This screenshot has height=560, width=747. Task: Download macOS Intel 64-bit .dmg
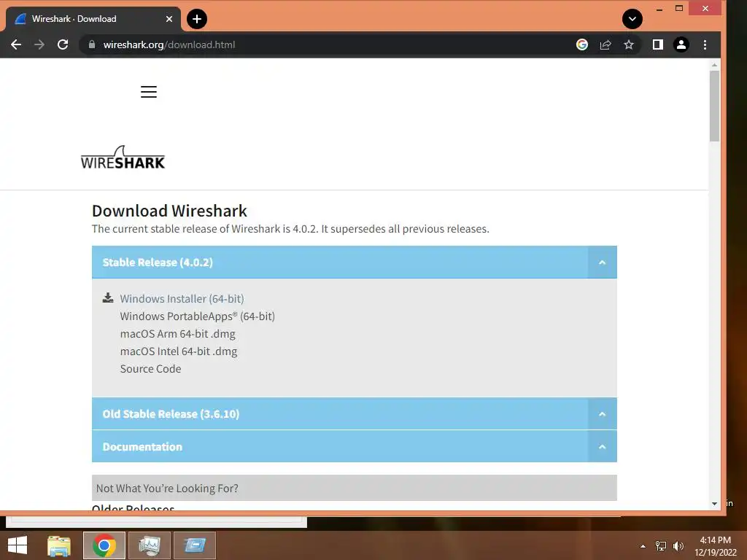pos(179,351)
